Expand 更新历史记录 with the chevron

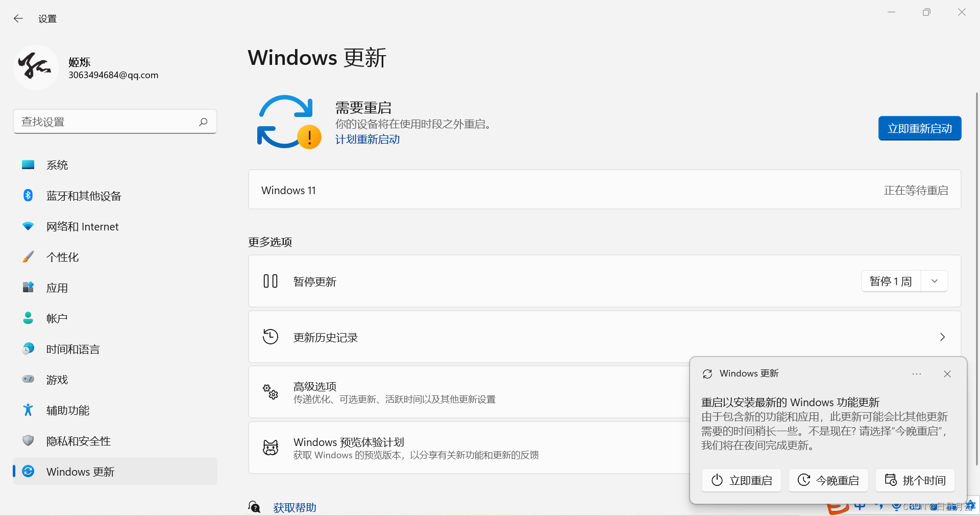point(942,337)
